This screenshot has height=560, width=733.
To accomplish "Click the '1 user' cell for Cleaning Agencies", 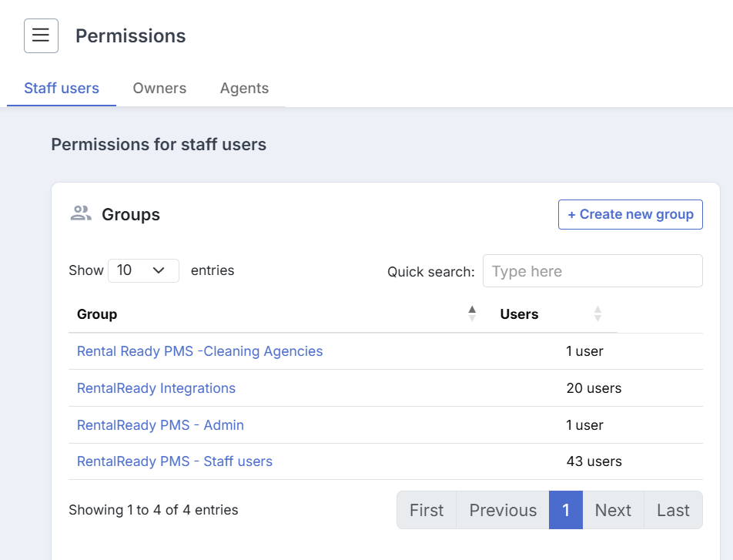I will pyautogui.click(x=585, y=351).
